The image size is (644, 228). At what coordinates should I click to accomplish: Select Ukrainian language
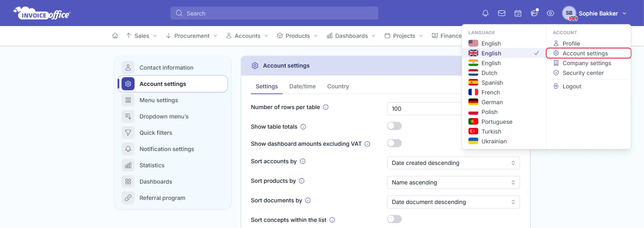(504, 141)
